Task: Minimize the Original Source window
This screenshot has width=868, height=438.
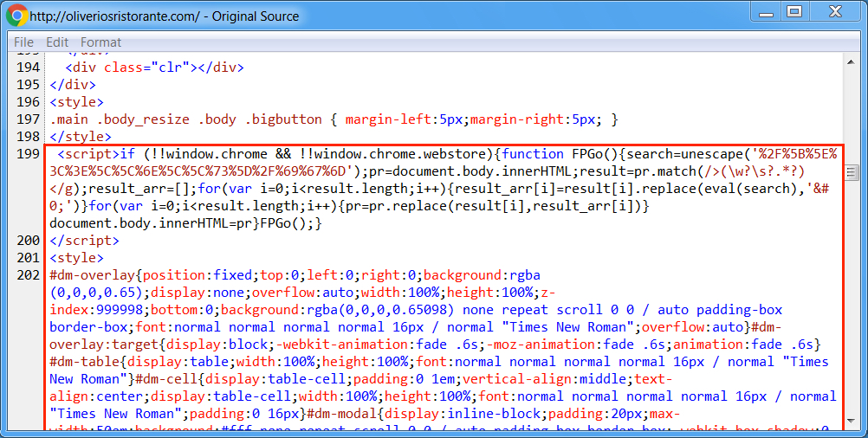Action: (767, 12)
